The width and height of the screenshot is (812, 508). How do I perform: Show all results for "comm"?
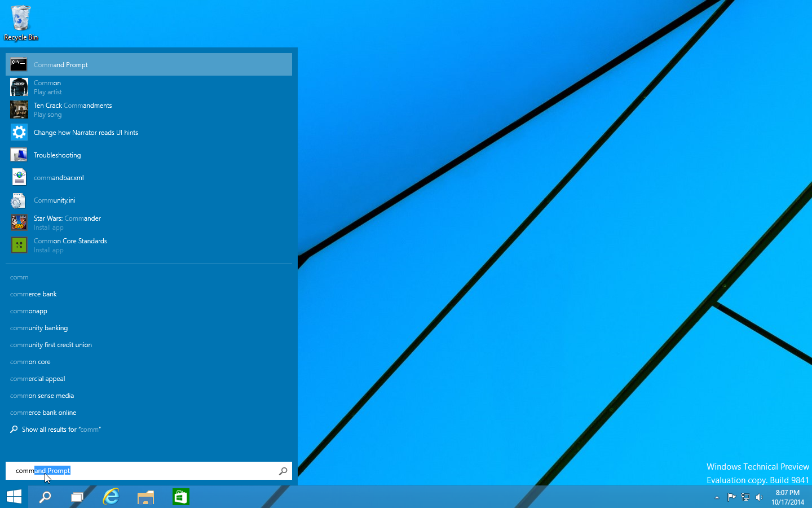click(61, 430)
